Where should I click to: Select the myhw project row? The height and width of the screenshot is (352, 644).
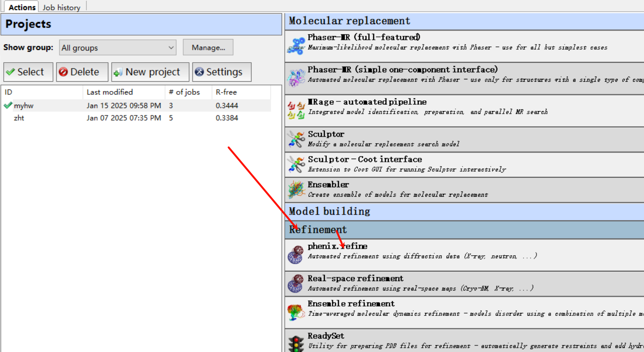137,106
